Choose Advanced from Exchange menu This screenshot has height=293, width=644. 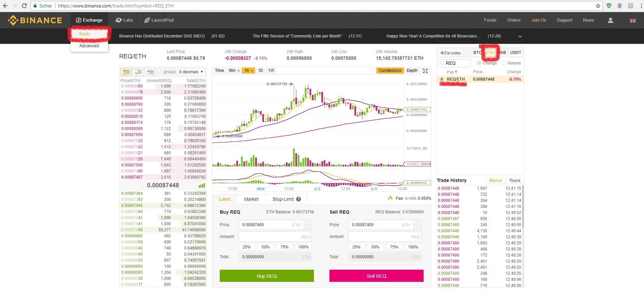point(89,46)
